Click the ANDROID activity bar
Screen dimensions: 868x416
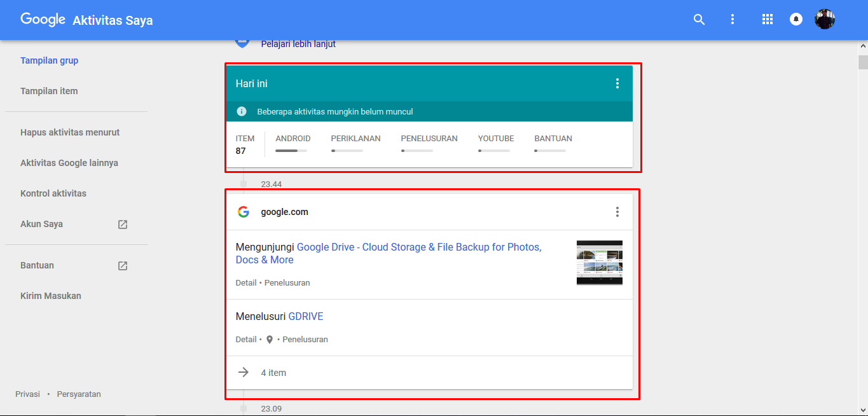click(291, 151)
